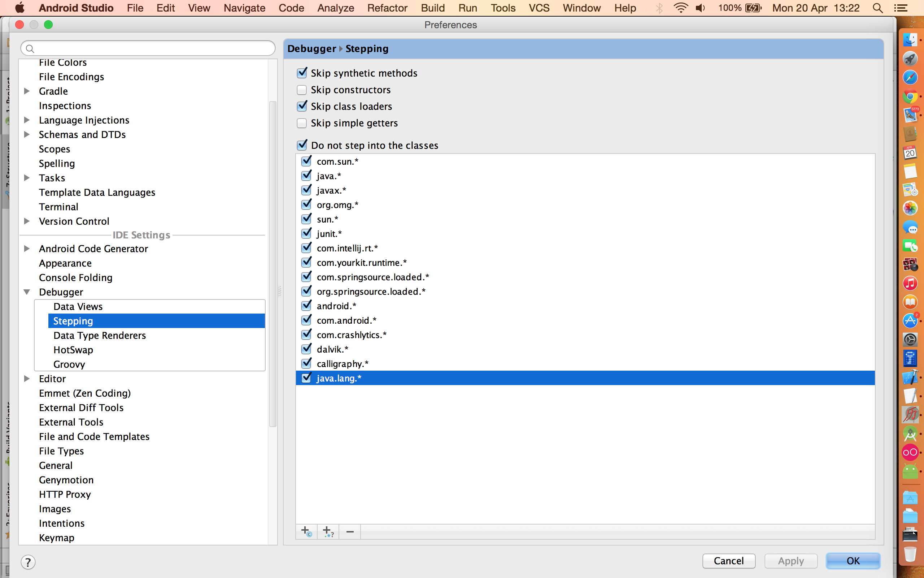Toggle Do not step into the classes
The height and width of the screenshot is (578, 924).
pyautogui.click(x=302, y=145)
